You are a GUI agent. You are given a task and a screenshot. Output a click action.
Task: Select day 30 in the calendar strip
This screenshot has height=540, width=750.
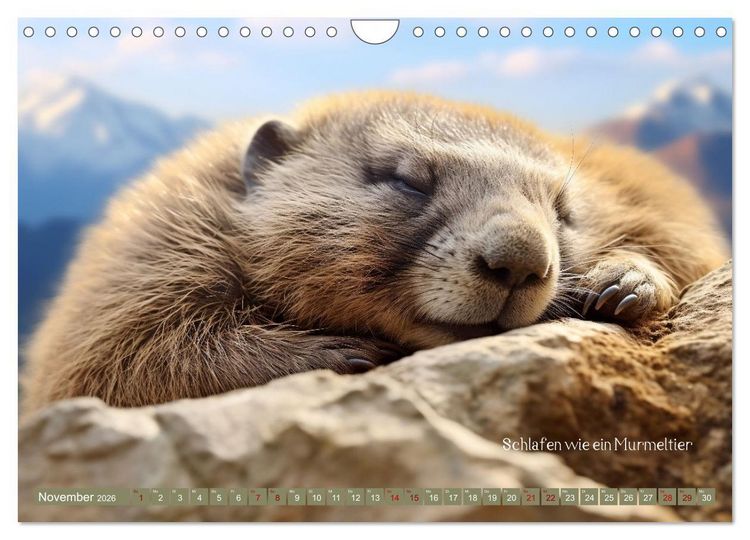pyautogui.click(x=706, y=497)
